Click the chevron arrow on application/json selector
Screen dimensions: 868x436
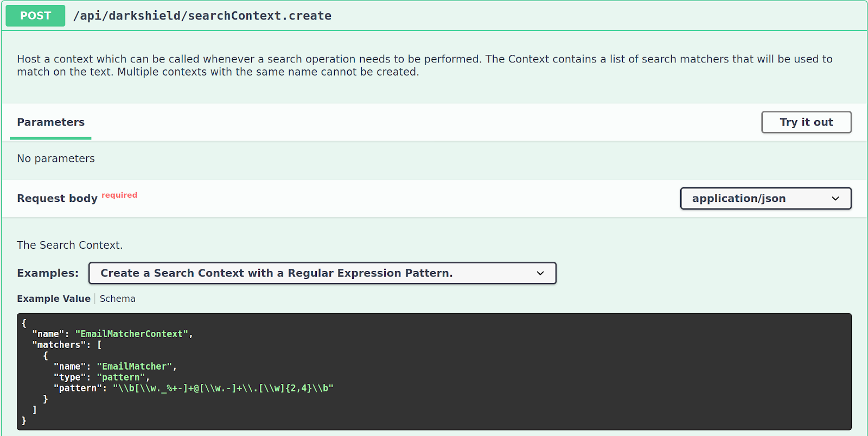[x=835, y=199]
